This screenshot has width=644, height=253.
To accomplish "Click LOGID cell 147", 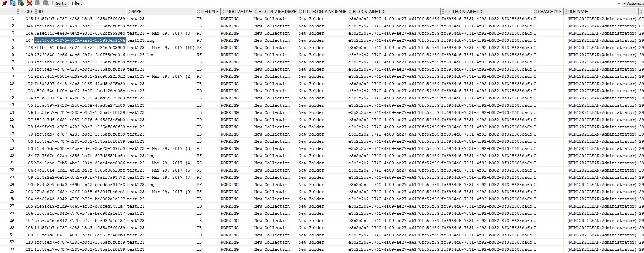I will 25,40.
